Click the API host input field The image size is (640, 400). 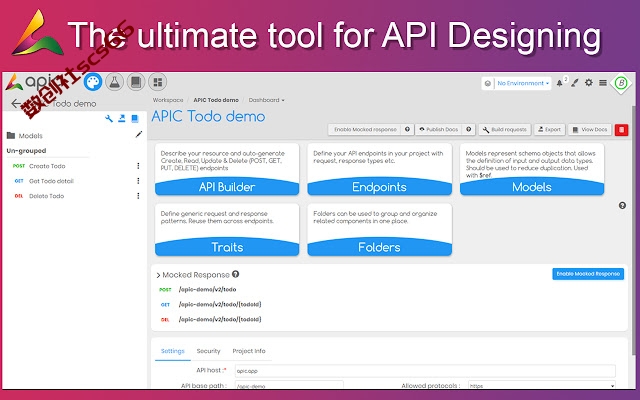(425, 371)
